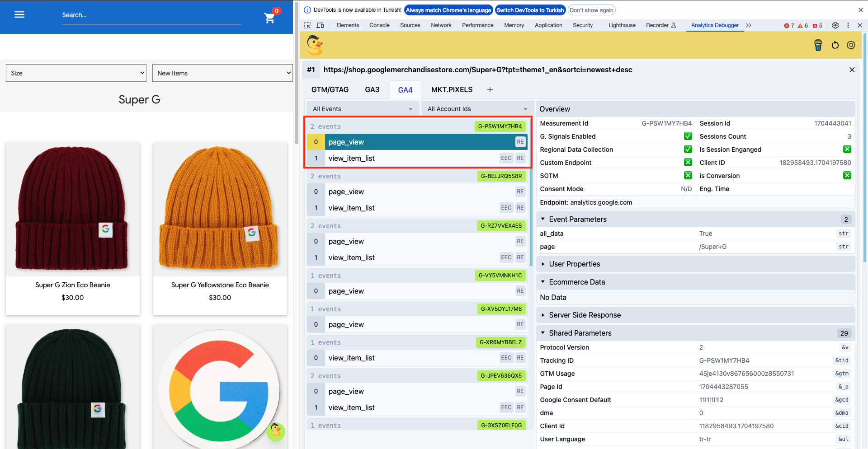Open the All Events filter dropdown
The image size is (868, 449).
coord(363,109)
